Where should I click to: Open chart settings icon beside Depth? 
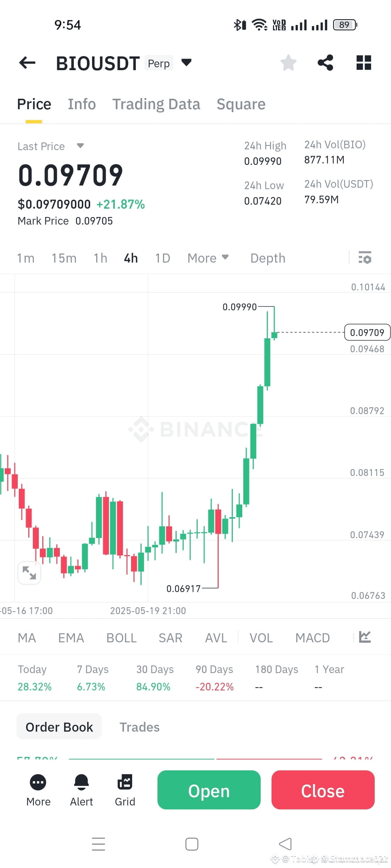click(365, 258)
